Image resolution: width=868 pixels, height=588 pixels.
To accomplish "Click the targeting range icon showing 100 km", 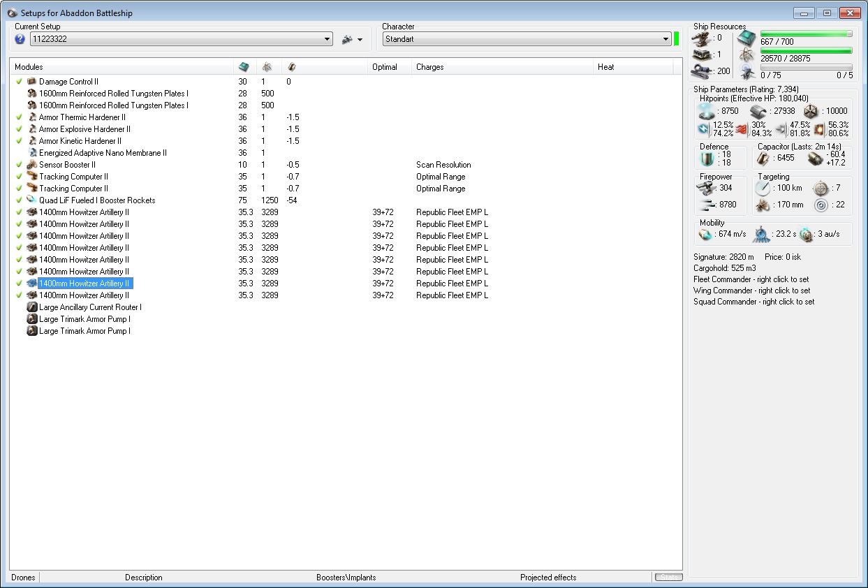I will tap(763, 188).
